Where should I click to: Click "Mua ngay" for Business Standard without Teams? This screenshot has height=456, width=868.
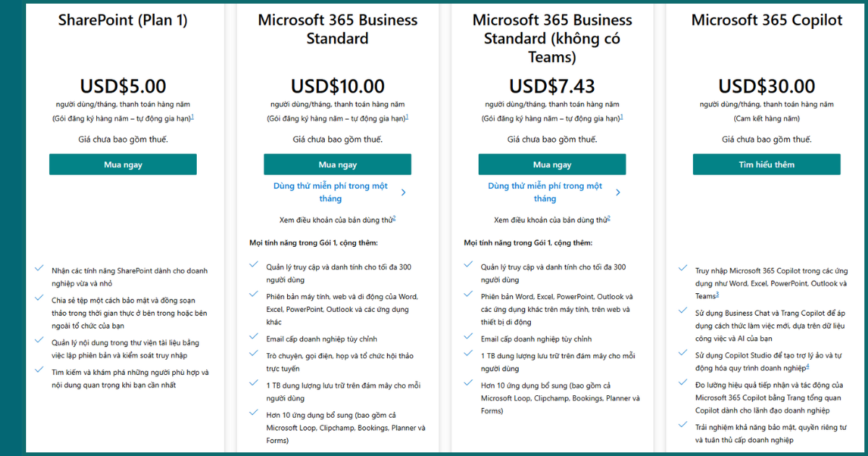click(552, 164)
